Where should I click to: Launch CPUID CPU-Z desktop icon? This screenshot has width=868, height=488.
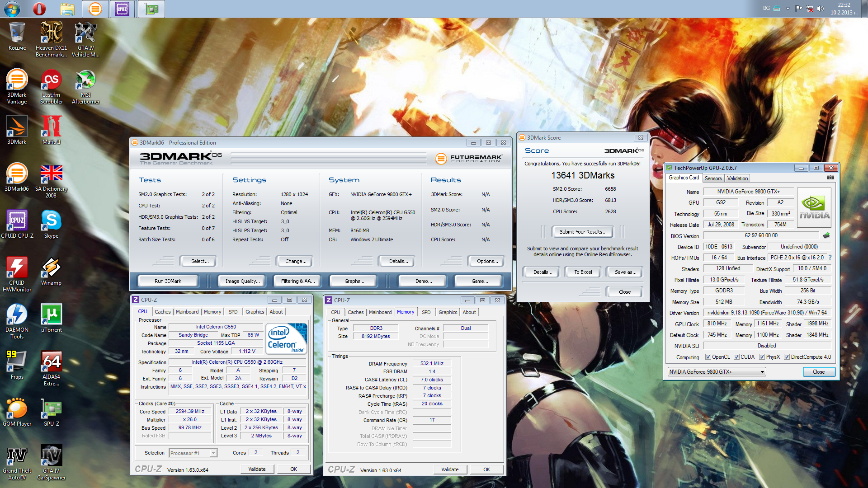17,224
